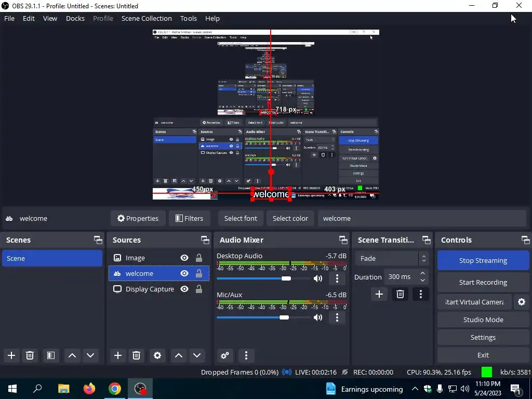Image resolution: width=532 pixels, height=399 pixels.
Task: Toggle visibility of Image source
Action: (x=184, y=258)
